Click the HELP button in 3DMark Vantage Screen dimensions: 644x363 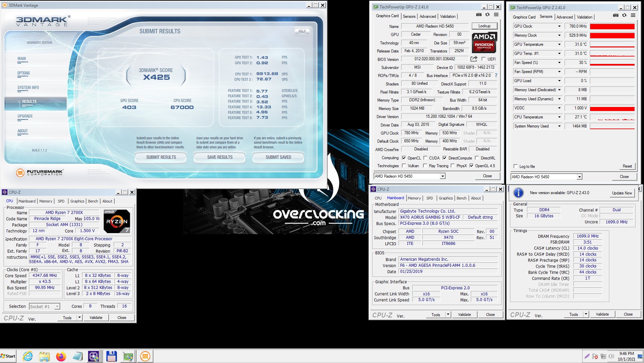[x=302, y=31]
